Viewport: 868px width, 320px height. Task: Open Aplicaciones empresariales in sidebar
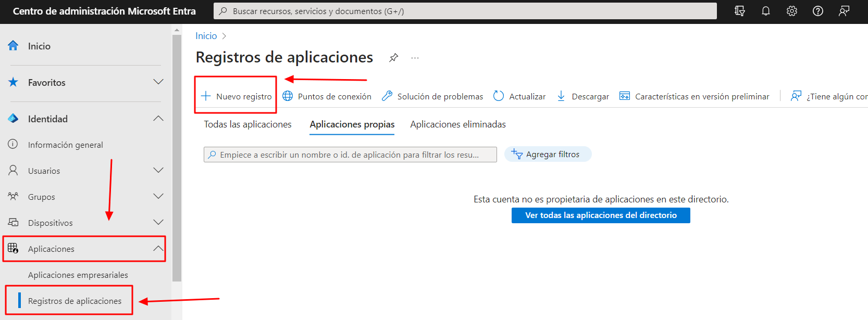78,275
